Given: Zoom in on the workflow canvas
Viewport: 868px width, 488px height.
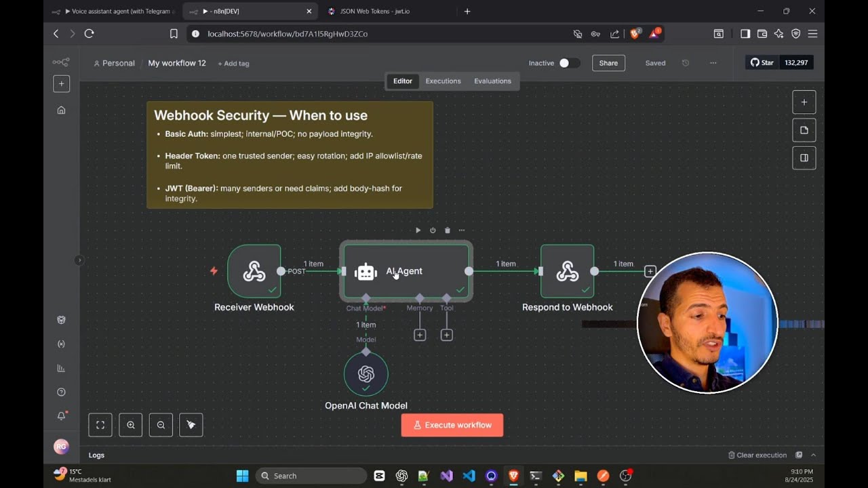Looking at the screenshot, I should click(x=131, y=425).
